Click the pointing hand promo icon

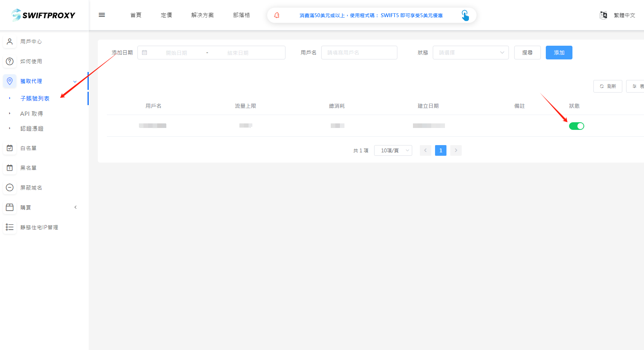[x=465, y=15]
